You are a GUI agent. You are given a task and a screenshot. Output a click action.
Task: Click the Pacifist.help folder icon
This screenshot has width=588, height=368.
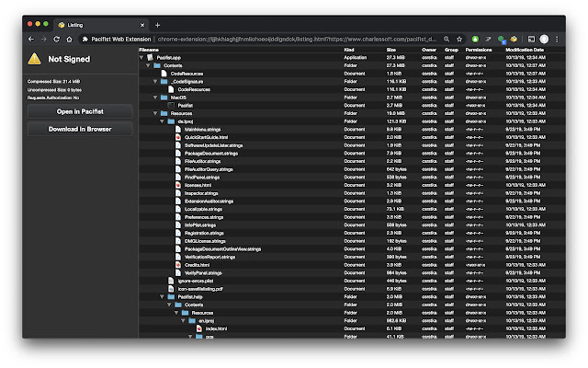point(171,297)
